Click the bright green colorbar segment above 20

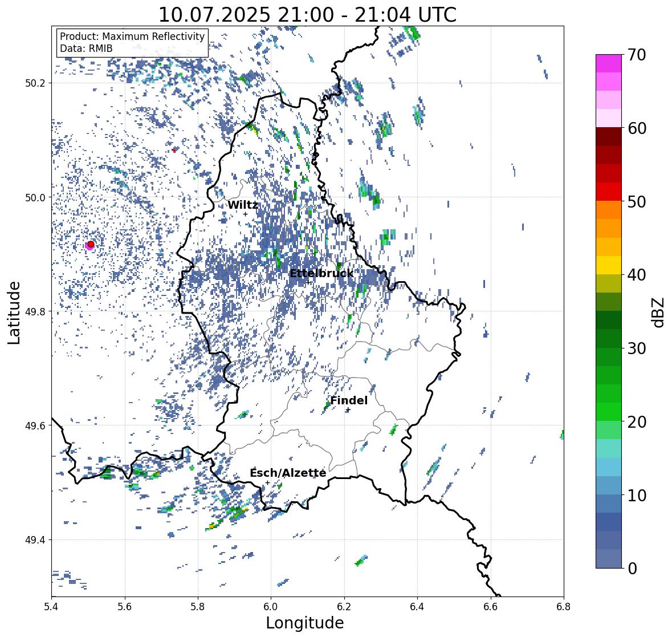(609, 412)
